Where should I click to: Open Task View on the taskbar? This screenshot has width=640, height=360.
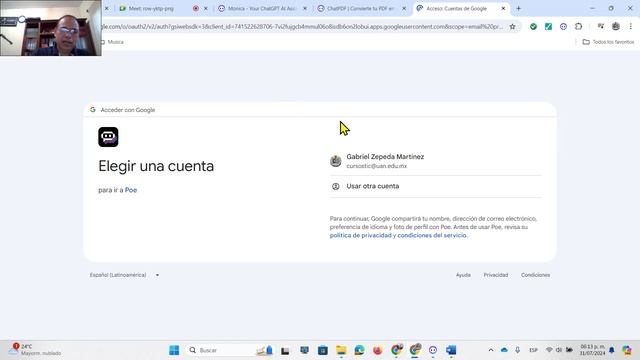pyautogui.click(x=285, y=350)
